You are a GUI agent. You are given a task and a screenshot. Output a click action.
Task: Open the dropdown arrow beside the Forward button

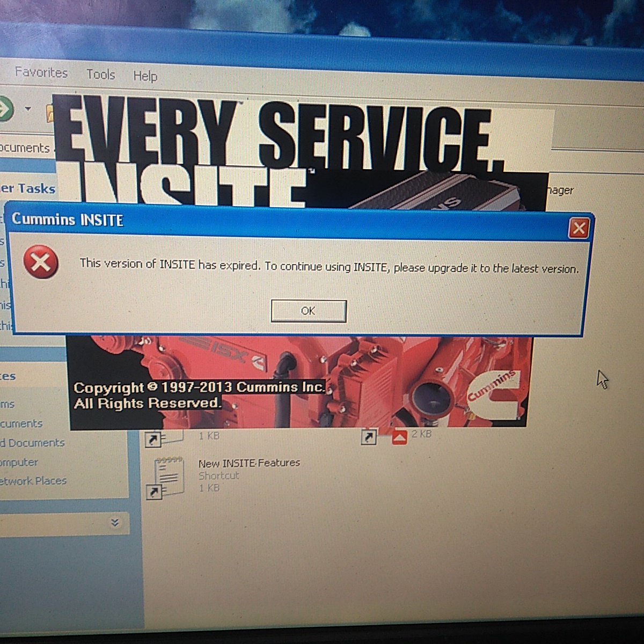tap(28, 109)
